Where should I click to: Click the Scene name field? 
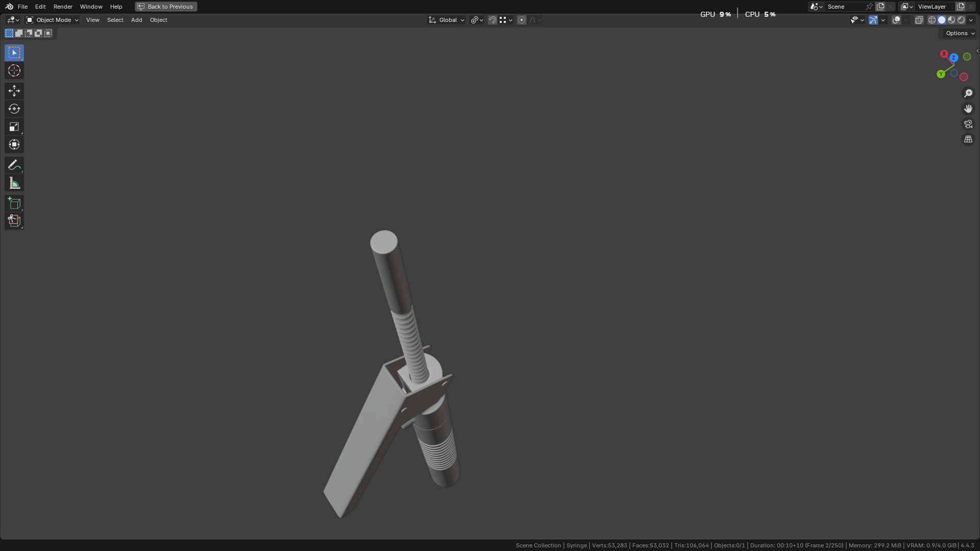coord(845,7)
